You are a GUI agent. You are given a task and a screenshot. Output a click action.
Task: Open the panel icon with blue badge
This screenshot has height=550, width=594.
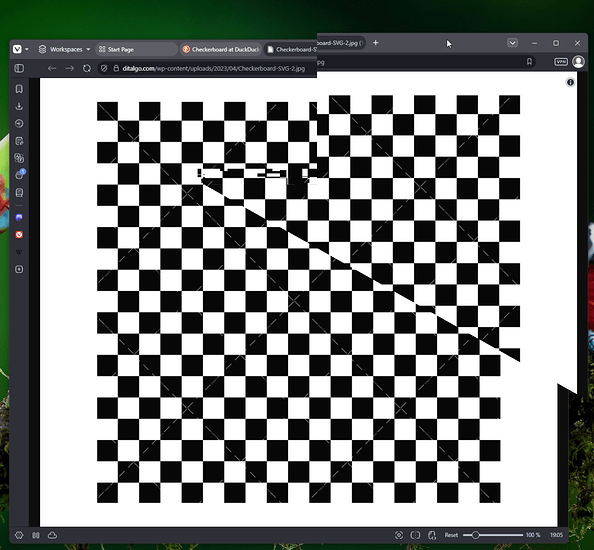(x=20, y=175)
